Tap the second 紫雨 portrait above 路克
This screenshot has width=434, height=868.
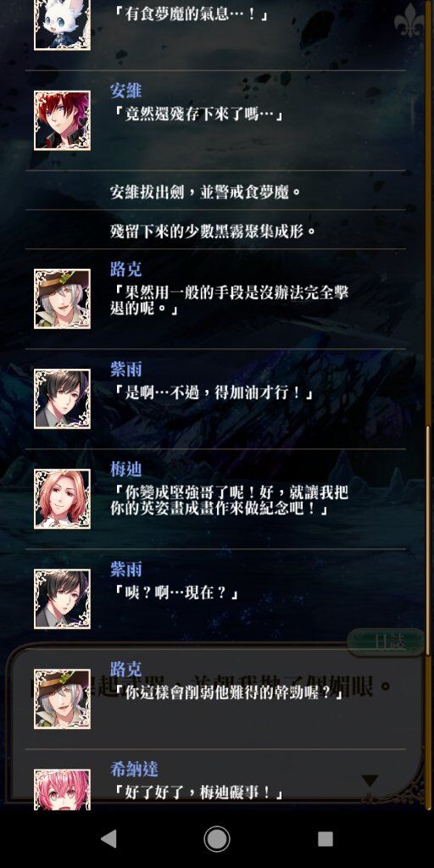(62, 599)
